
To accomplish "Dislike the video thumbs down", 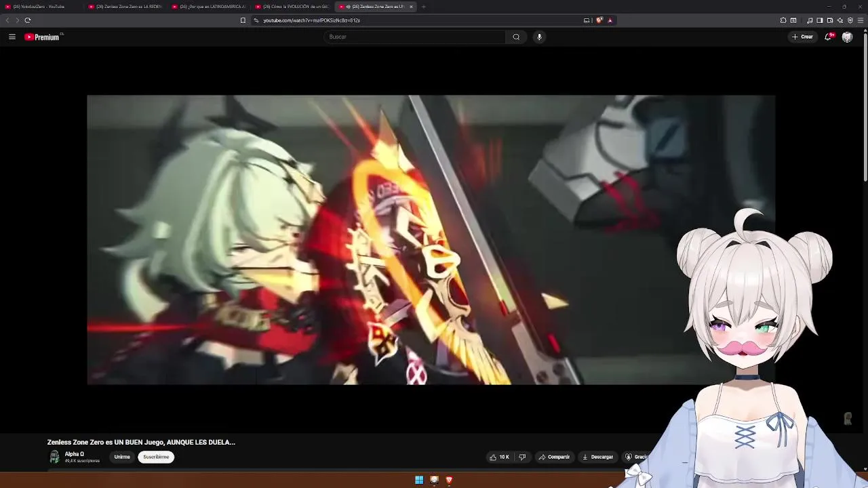I will pyautogui.click(x=522, y=457).
